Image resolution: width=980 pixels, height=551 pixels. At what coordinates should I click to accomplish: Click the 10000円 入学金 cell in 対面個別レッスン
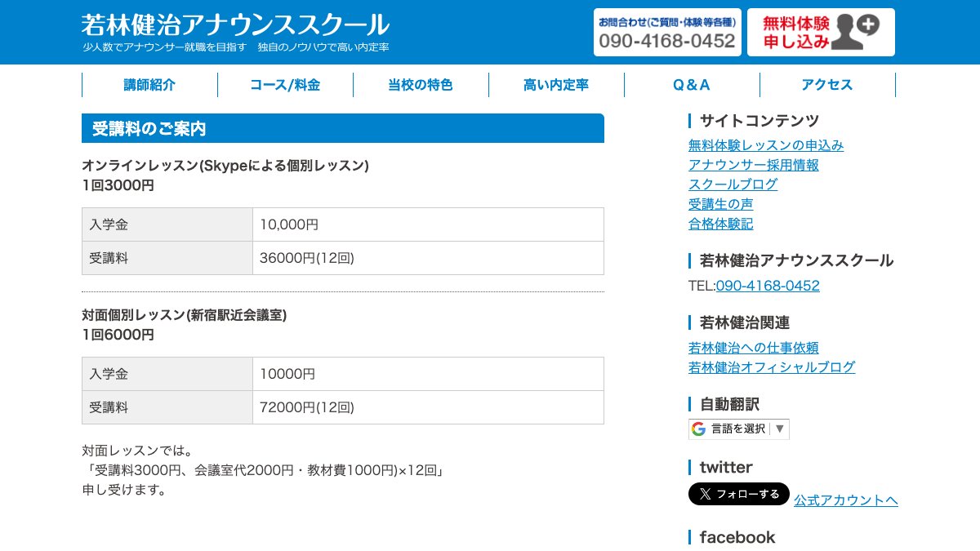tap(429, 374)
